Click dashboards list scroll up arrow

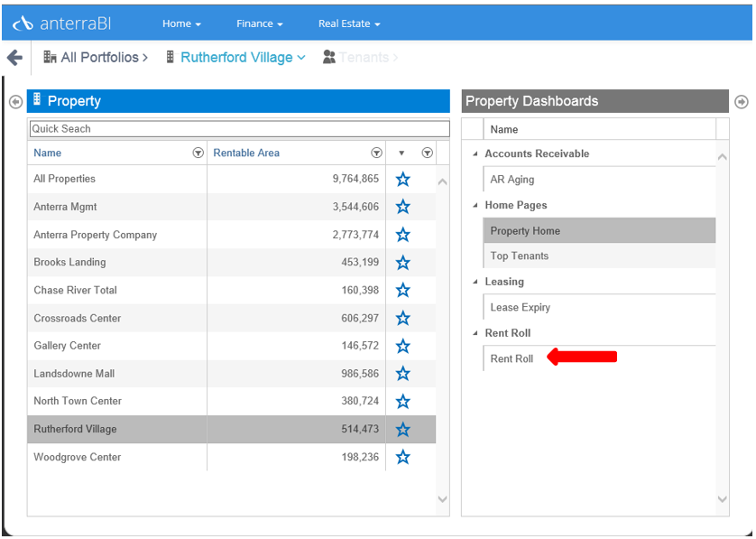723,157
